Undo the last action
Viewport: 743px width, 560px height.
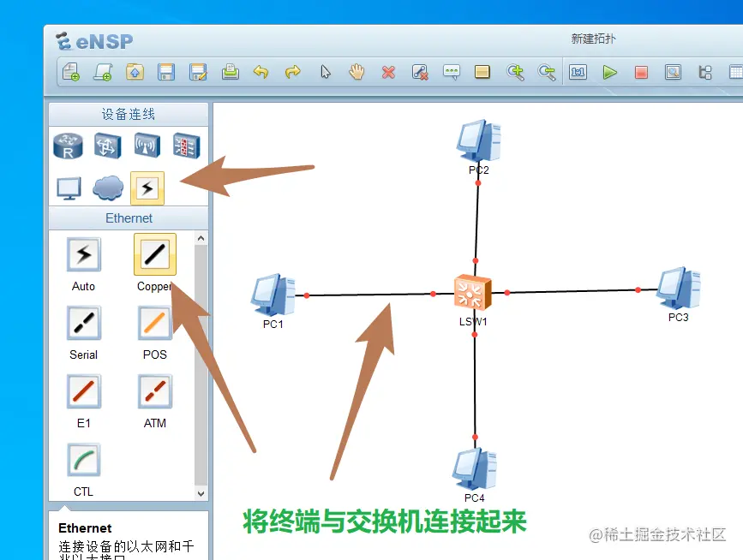tap(261, 72)
